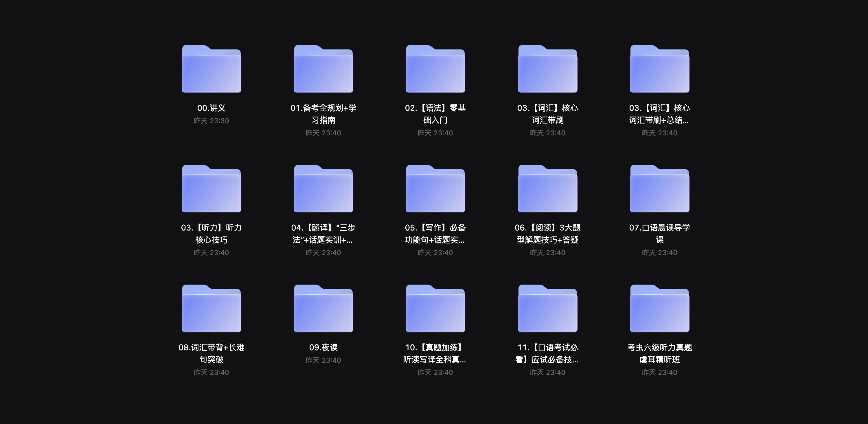Click the name 08.词汇带背+长难句突破
Viewport: 868px width, 424px height.
click(x=211, y=353)
